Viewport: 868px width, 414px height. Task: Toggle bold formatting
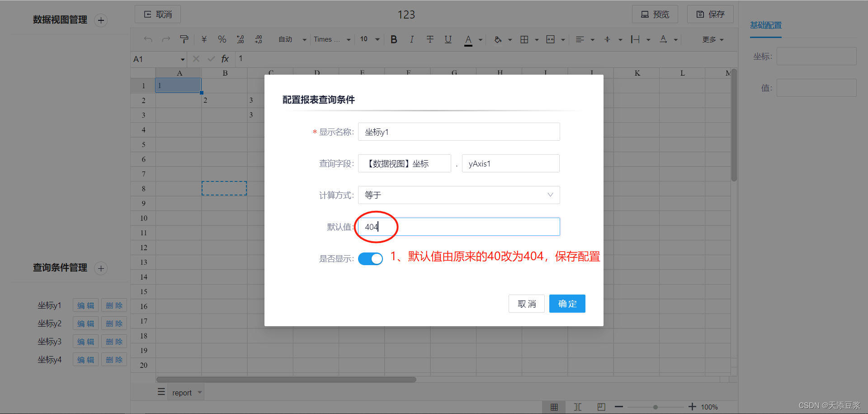[394, 39]
